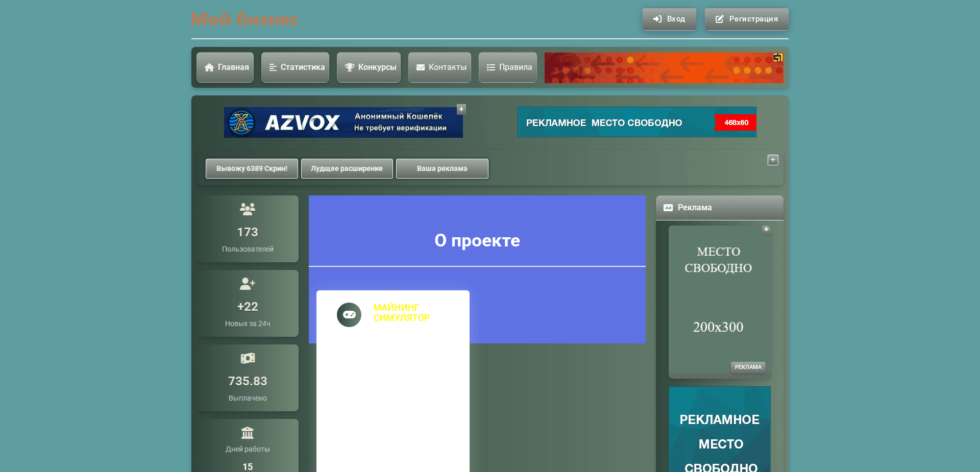Expand the plus icon on AZVOX banner
The height and width of the screenshot is (472, 980).
(x=461, y=109)
